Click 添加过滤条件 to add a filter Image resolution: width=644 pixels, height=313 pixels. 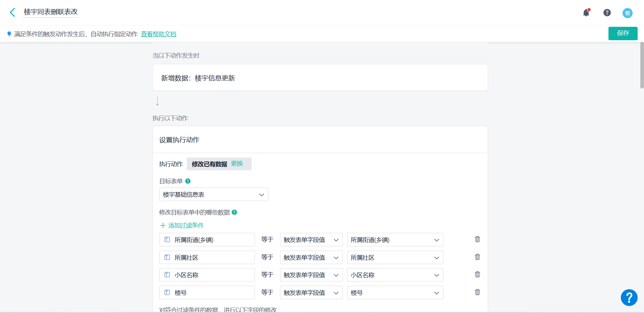[x=182, y=226]
